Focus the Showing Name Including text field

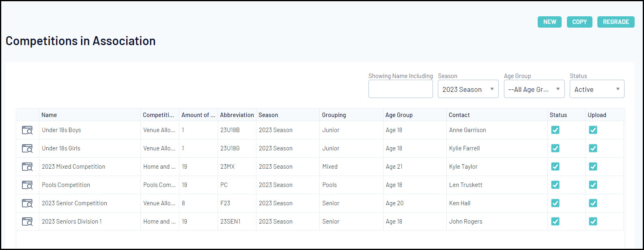[x=401, y=89]
